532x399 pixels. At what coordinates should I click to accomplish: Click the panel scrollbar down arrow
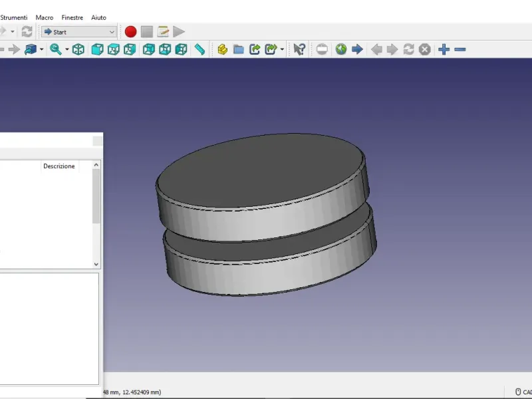point(96,264)
